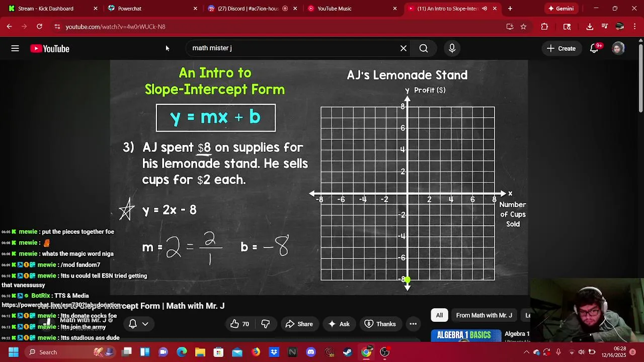View site information for youtube.com
Screen dimensions: 644x362
57,27
